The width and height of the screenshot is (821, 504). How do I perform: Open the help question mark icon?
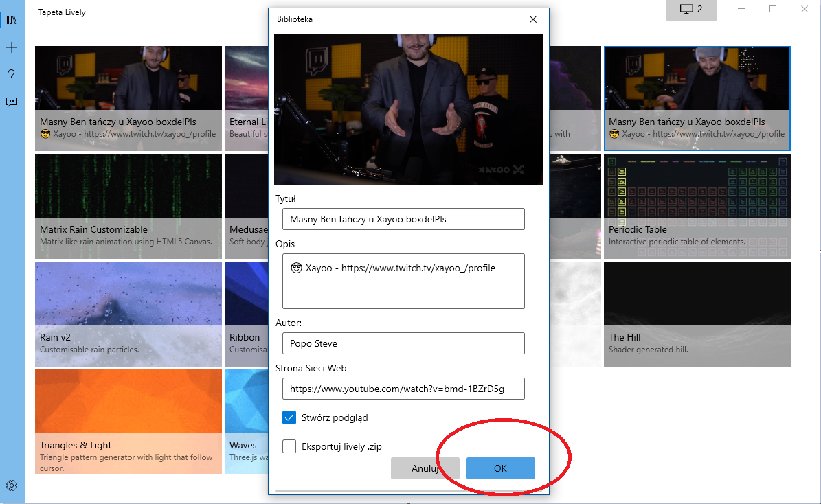coord(12,75)
